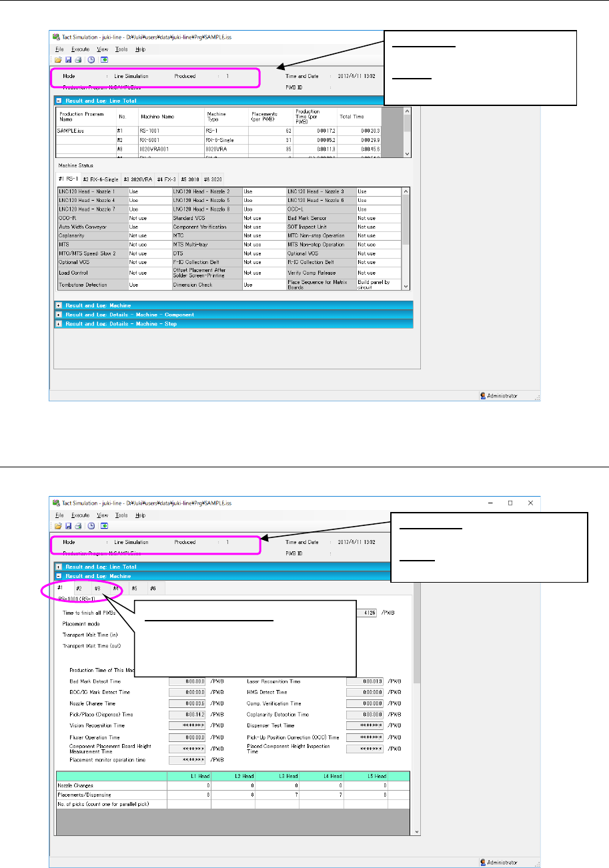Collapse the expanded Result and Log: Line Total section
Image resolution: width=609 pixels, height=868 pixels.
(59, 101)
